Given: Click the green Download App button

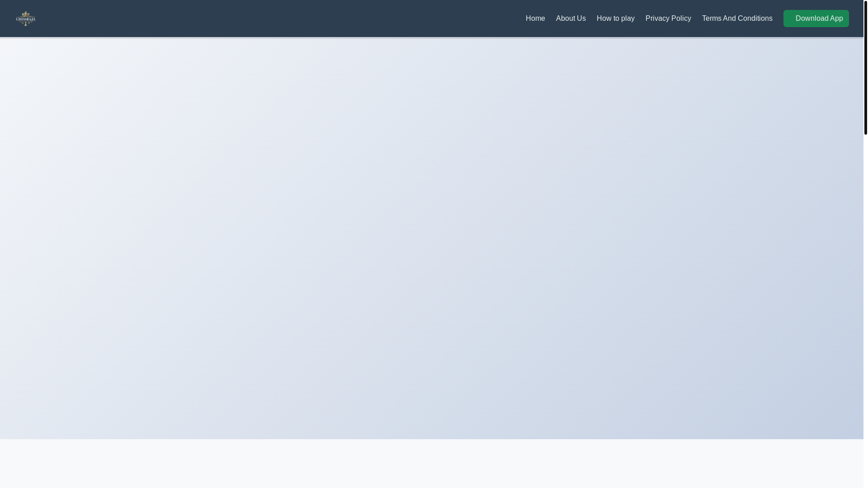Looking at the screenshot, I should [x=816, y=19].
